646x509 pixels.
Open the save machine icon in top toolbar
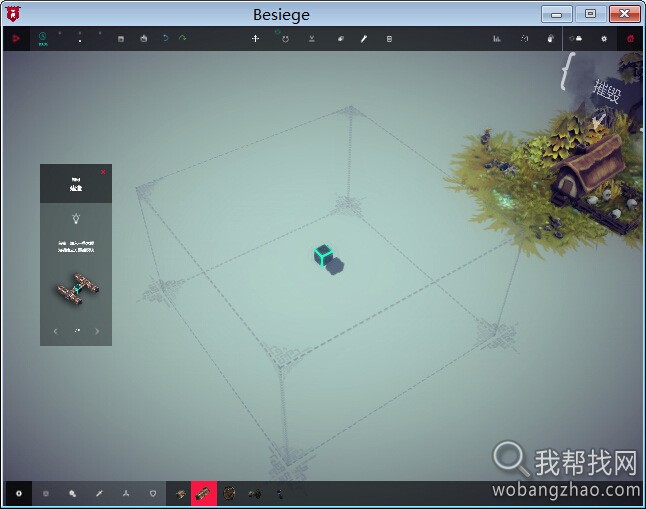click(121, 39)
